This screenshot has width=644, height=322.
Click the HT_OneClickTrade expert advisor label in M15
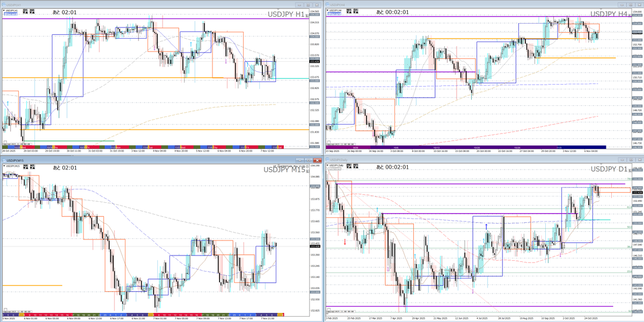tap(289, 166)
